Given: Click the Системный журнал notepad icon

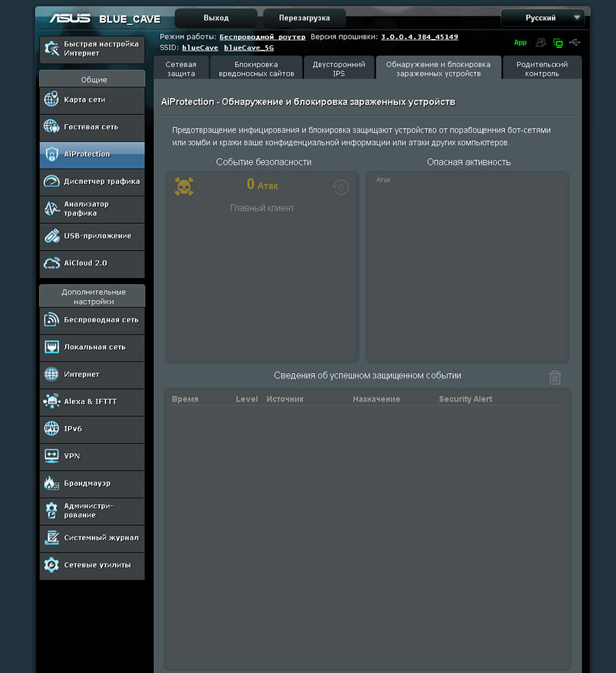Looking at the screenshot, I should (x=51, y=538).
